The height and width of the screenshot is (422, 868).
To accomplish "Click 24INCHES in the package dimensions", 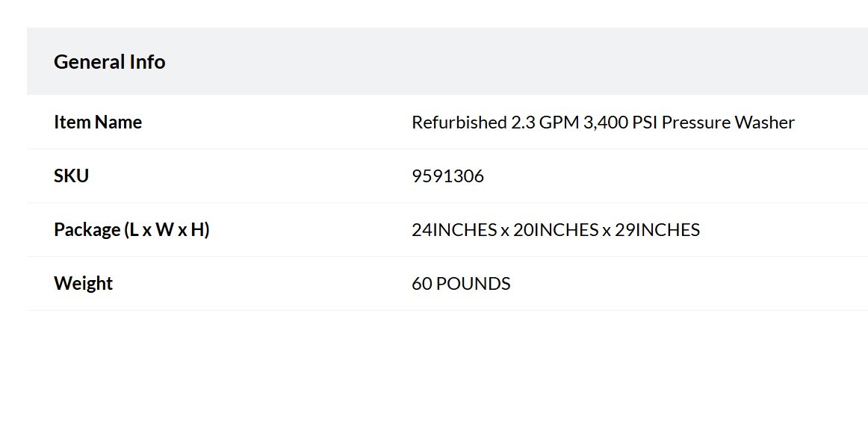I will [454, 230].
